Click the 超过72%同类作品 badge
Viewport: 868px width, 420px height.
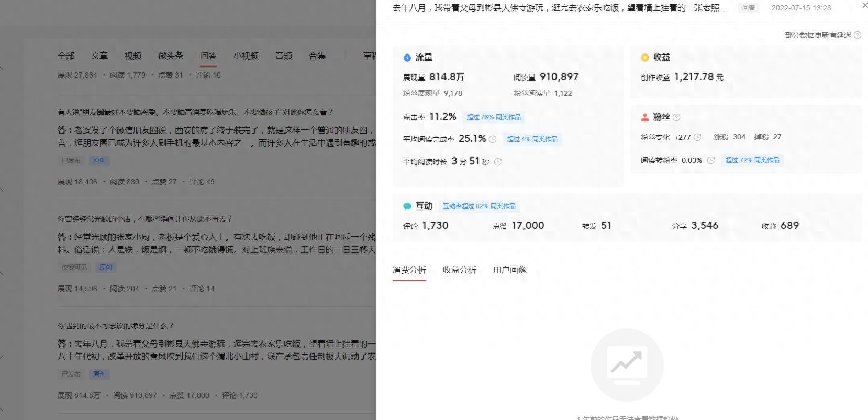pyautogui.click(x=752, y=160)
